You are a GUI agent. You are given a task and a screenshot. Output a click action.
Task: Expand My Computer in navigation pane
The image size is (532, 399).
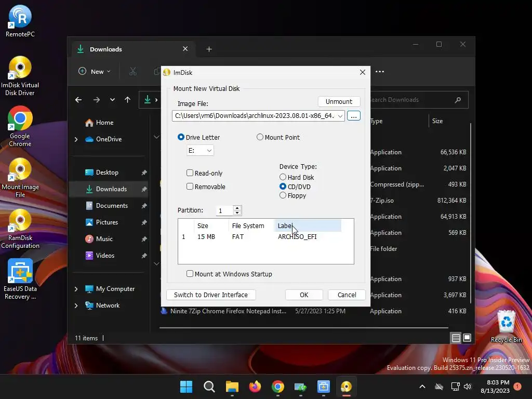coord(76,289)
